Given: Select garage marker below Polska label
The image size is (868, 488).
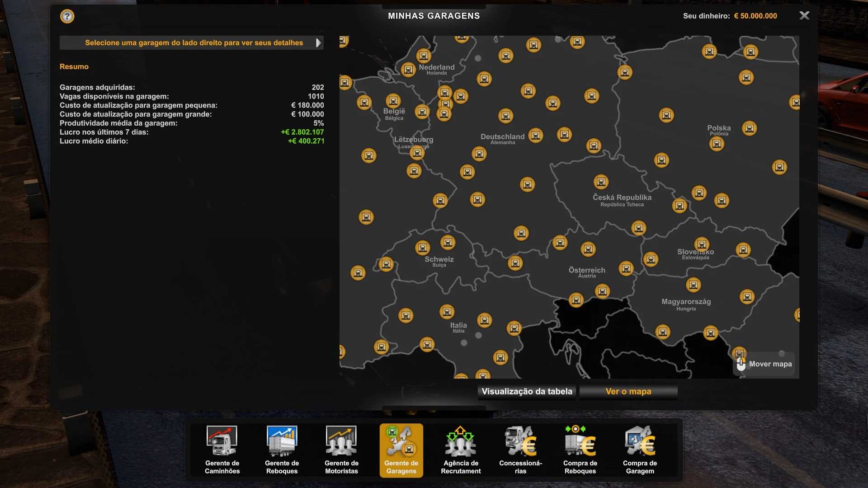Looking at the screenshot, I should click(x=717, y=144).
